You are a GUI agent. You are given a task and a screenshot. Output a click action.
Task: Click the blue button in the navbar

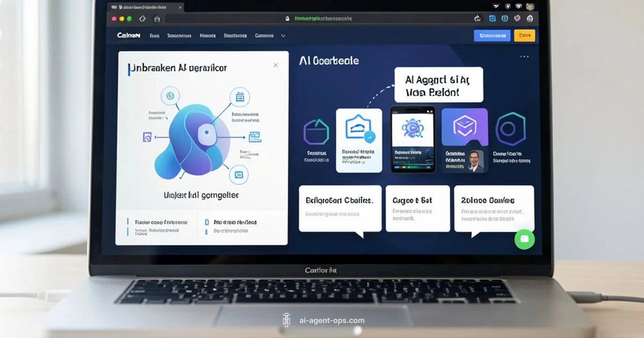tap(492, 35)
